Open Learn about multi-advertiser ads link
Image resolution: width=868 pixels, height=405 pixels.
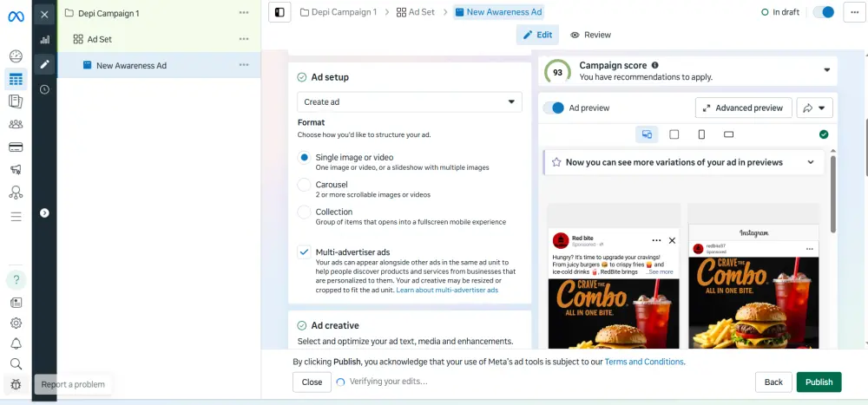447,290
